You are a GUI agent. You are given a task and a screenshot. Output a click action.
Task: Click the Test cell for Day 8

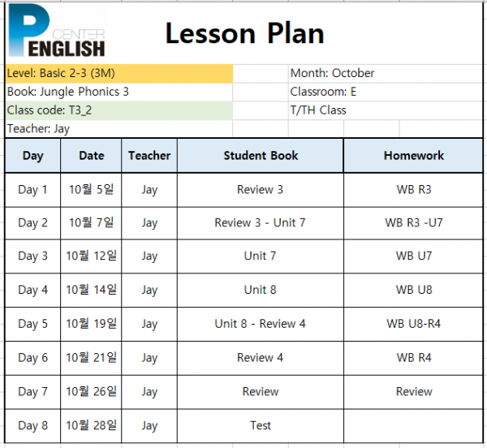point(261,425)
